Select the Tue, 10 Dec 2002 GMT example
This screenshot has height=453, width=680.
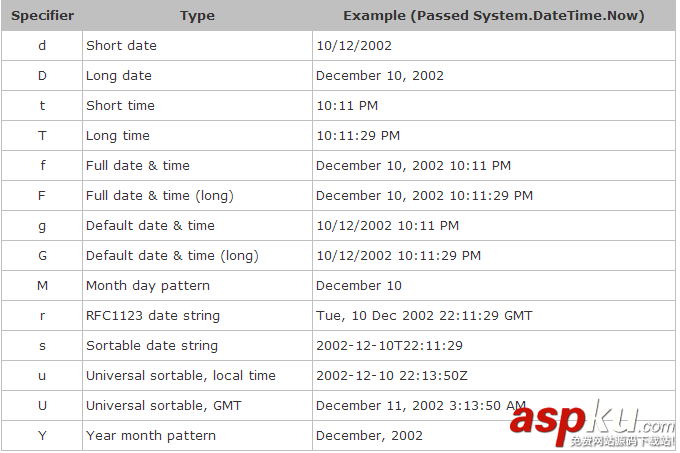424,316
